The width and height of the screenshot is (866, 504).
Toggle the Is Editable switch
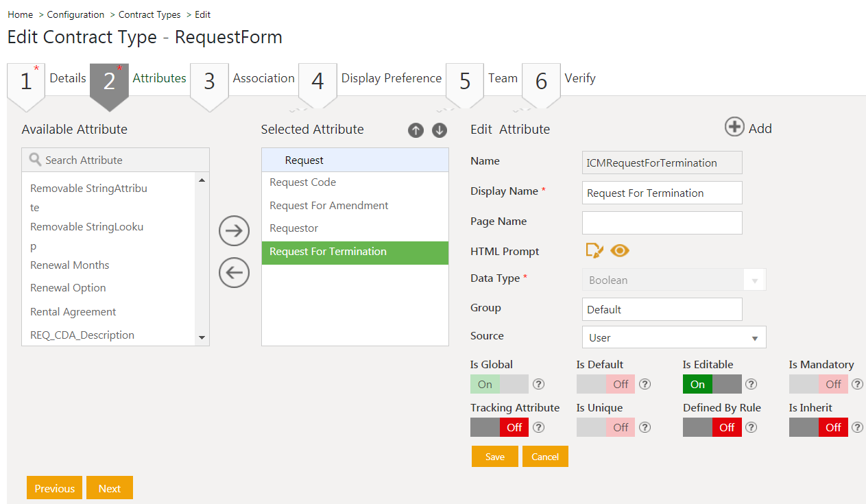click(712, 384)
